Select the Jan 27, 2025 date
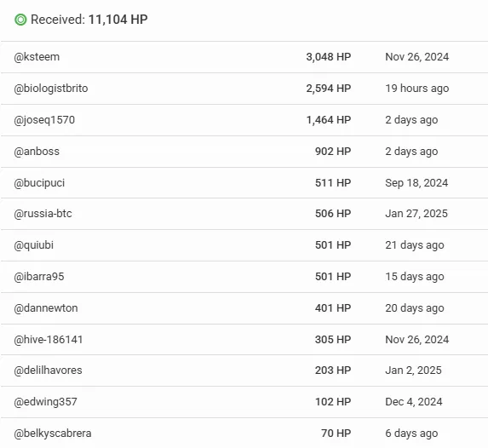The image size is (488, 448). 416,214
